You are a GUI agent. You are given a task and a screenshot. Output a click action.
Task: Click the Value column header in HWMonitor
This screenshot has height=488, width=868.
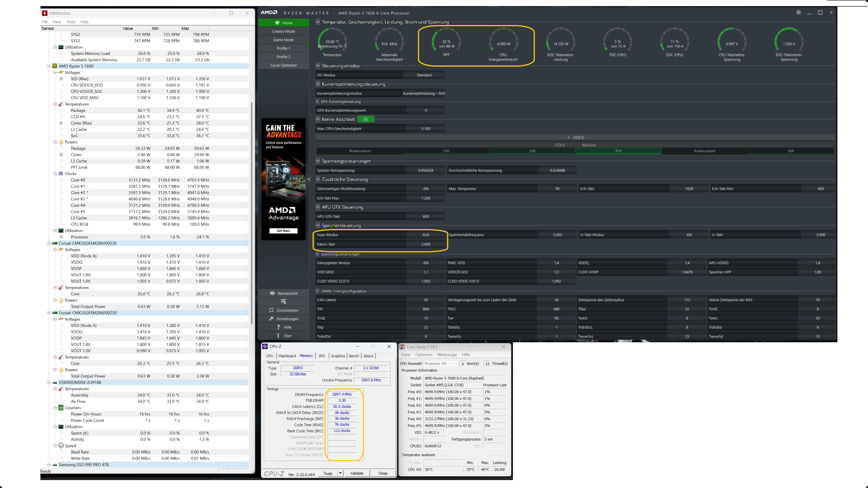(136, 28)
